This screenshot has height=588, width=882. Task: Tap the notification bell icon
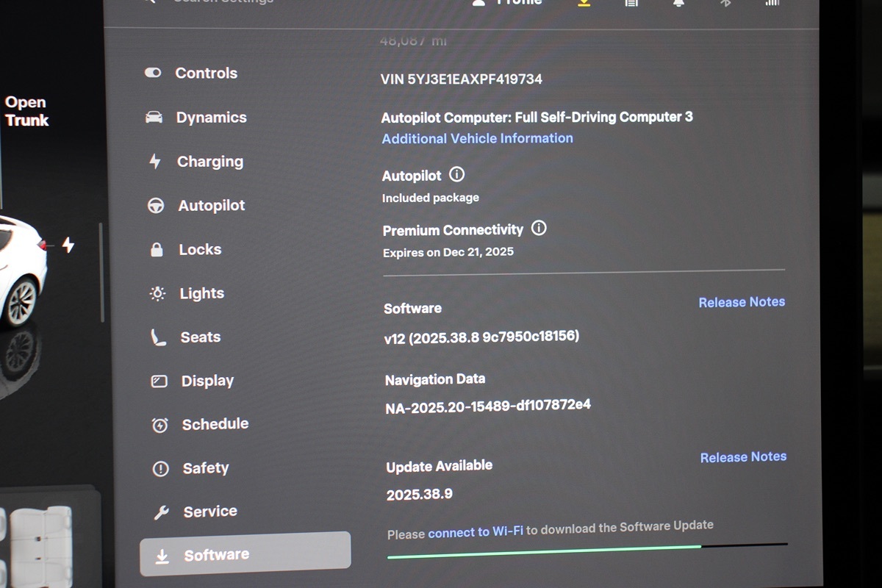coord(678,3)
